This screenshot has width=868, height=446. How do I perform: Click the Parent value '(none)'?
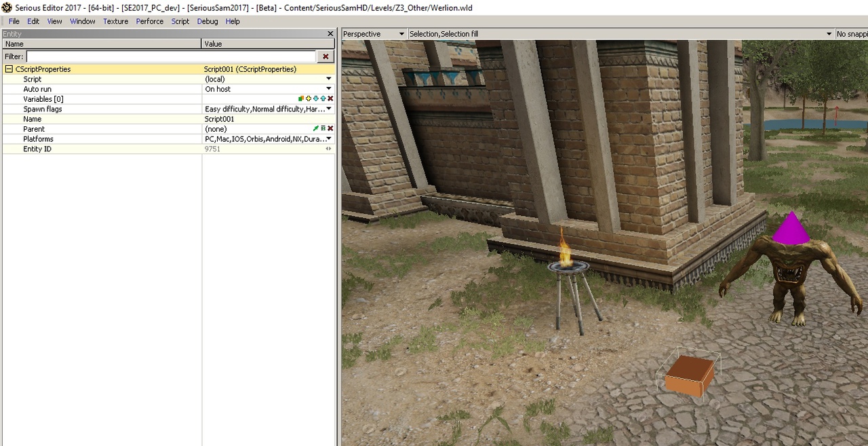pyautogui.click(x=216, y=129)
